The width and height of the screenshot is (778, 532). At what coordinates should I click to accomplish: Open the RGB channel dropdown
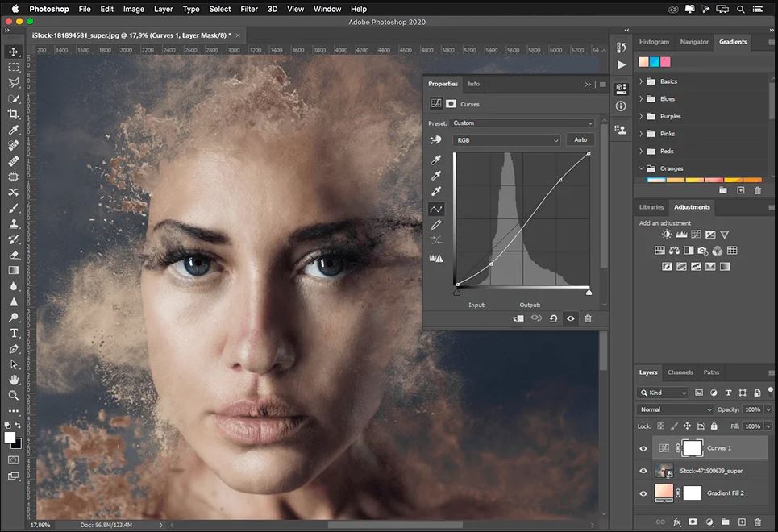pos(506,140)
